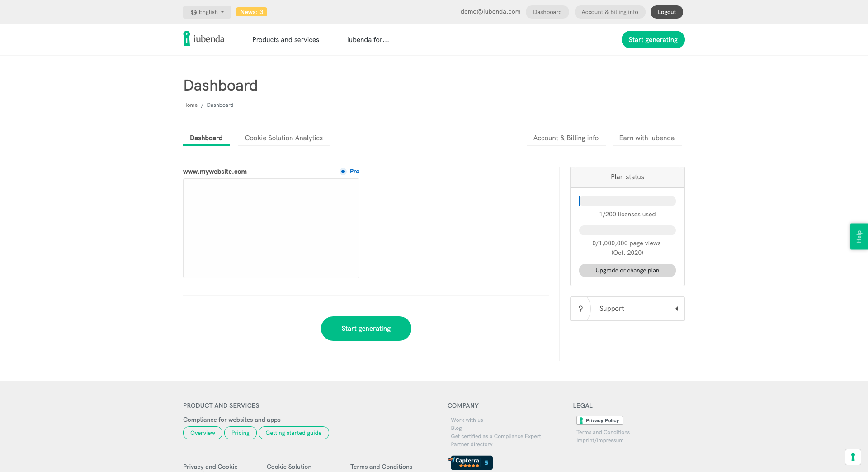
Task: Click the 1/200 licenses used text
Action: pyautogui.click(x=627, y=215)
